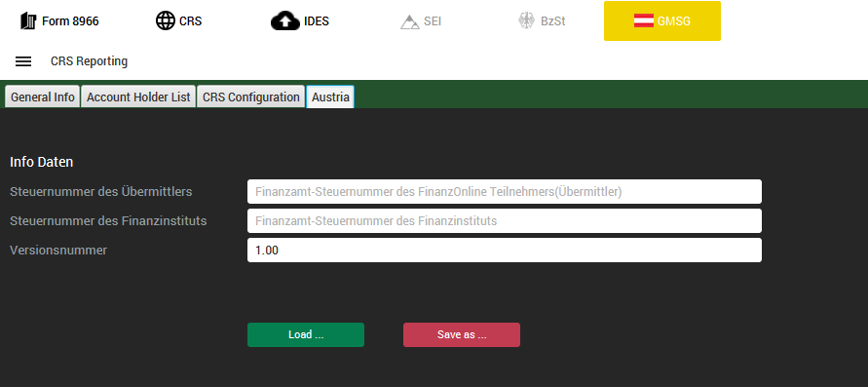Focus the Steuernummer des Übermittlers field
Screen dimensions: 868x387
505,192
